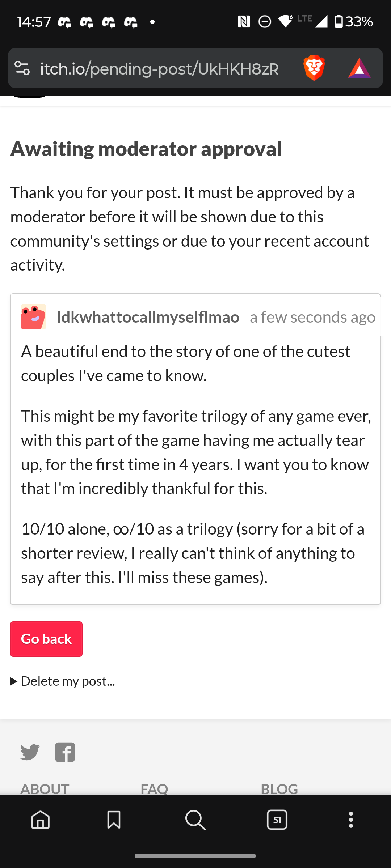This screenshot has width=391, height=868.
Task: Click the user's avatar thumbnail
Action: 33,317
